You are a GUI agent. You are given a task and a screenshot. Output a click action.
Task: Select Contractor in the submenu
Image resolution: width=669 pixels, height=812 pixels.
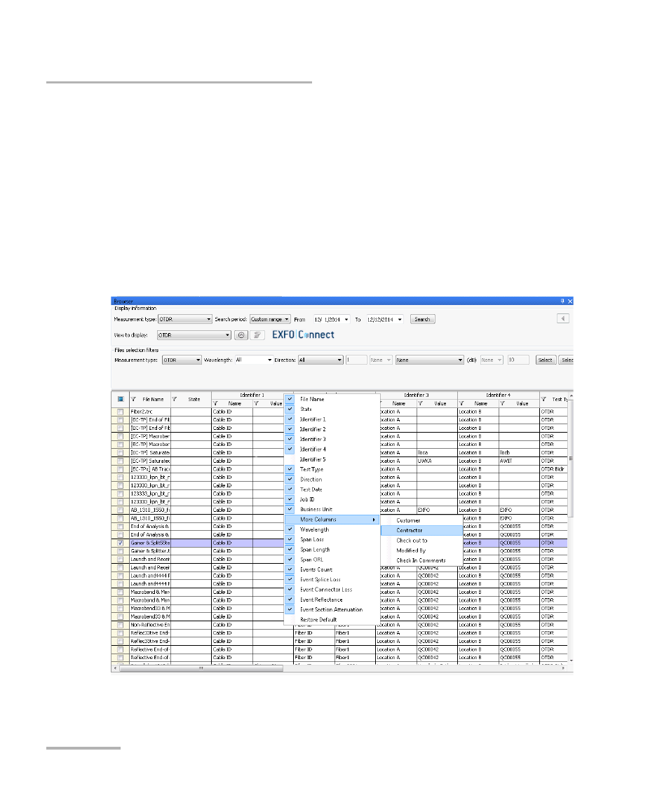pos(421,530)
